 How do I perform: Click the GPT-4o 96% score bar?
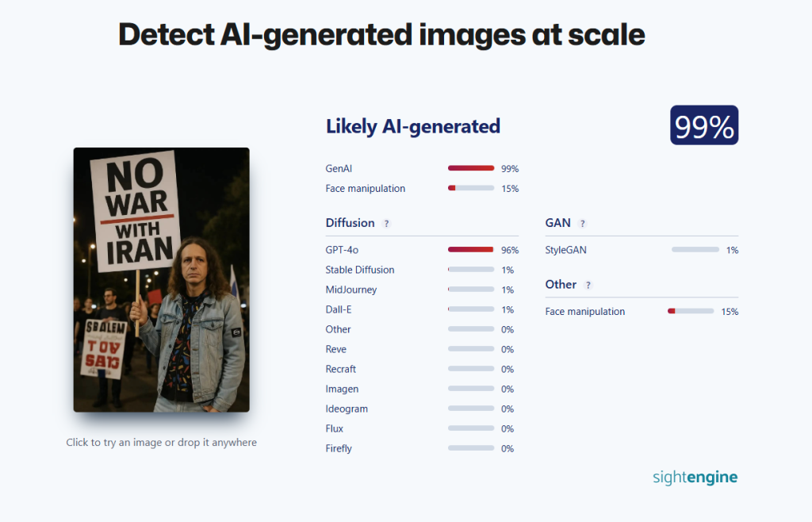[471, 250]
